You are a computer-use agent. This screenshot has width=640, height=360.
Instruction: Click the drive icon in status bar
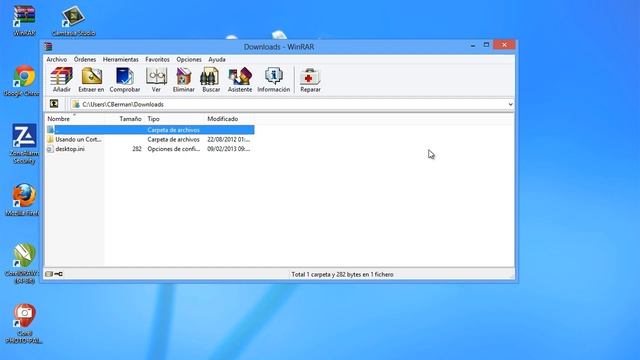49,274
